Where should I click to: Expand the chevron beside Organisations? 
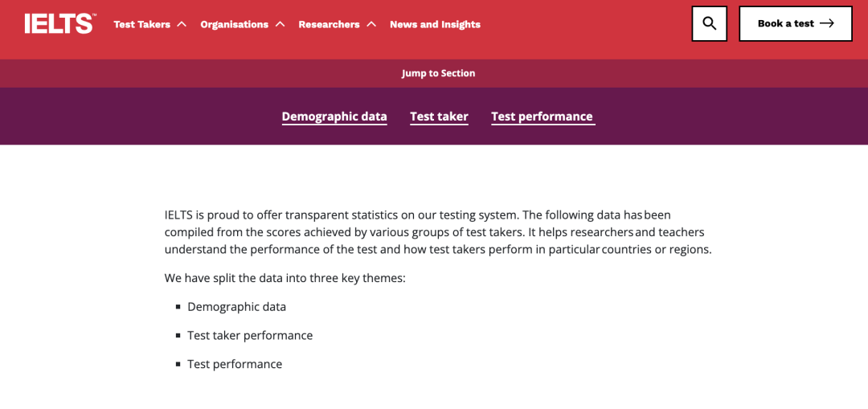(280, 24)
